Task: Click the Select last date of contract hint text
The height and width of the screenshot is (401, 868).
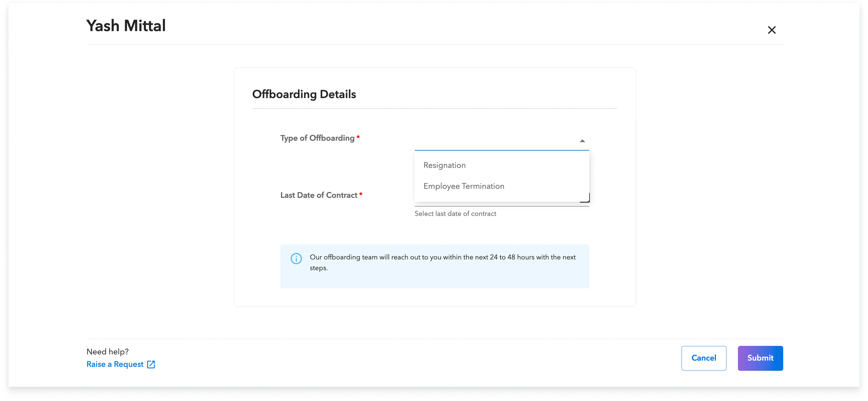Action: (x=456, y=213)
